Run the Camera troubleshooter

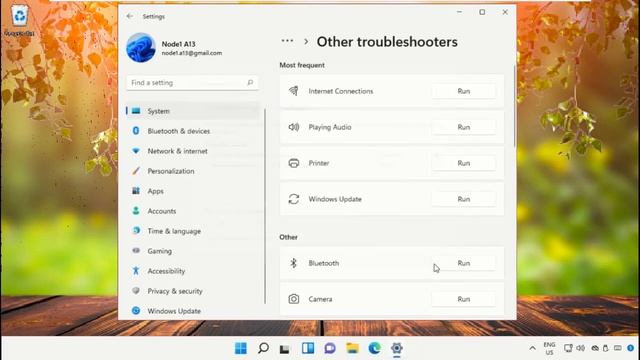[x=463, y=299]
